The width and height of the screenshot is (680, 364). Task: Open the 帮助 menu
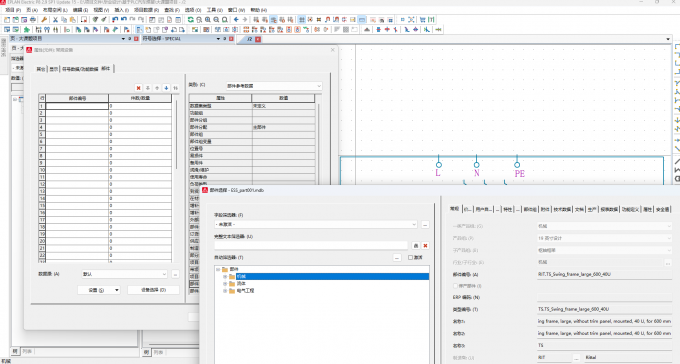pos(259,10)
